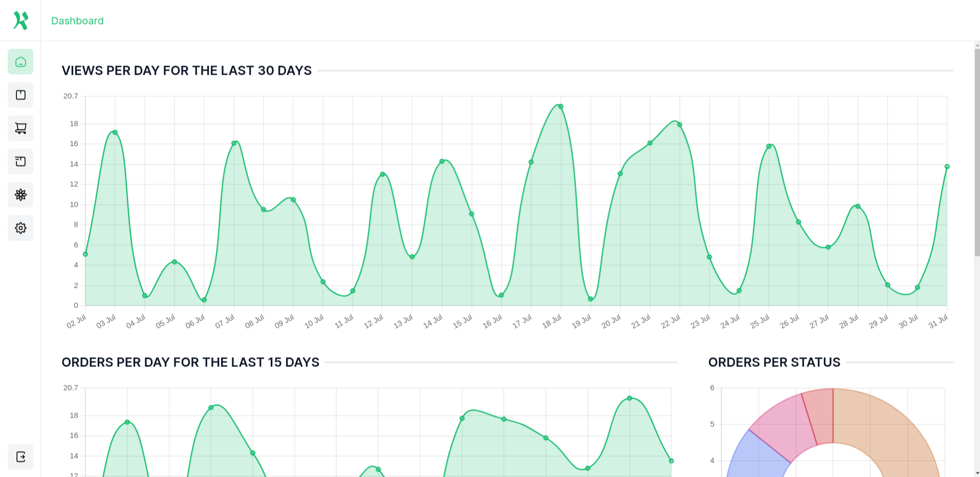Click the highest point on orders chart
The width and height of the screenshot is (980, 477).
(x=629, y=398)
